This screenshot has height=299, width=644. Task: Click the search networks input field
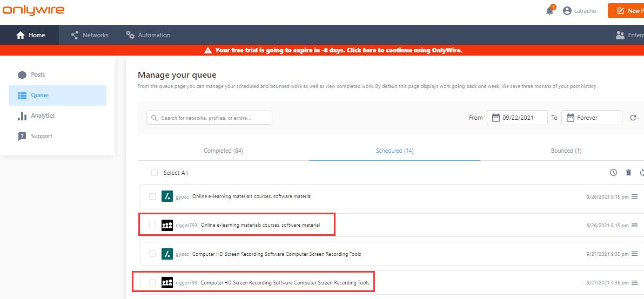[210, 118]
